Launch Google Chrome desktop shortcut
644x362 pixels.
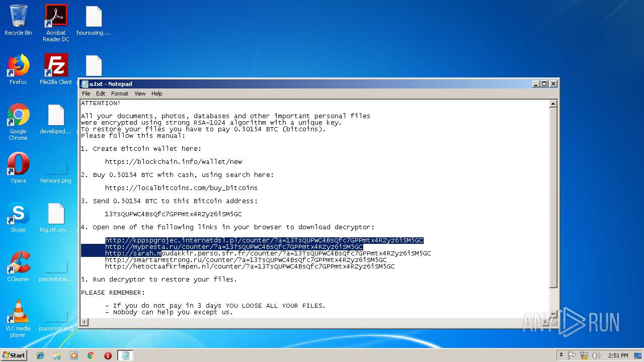click(18, 122)
